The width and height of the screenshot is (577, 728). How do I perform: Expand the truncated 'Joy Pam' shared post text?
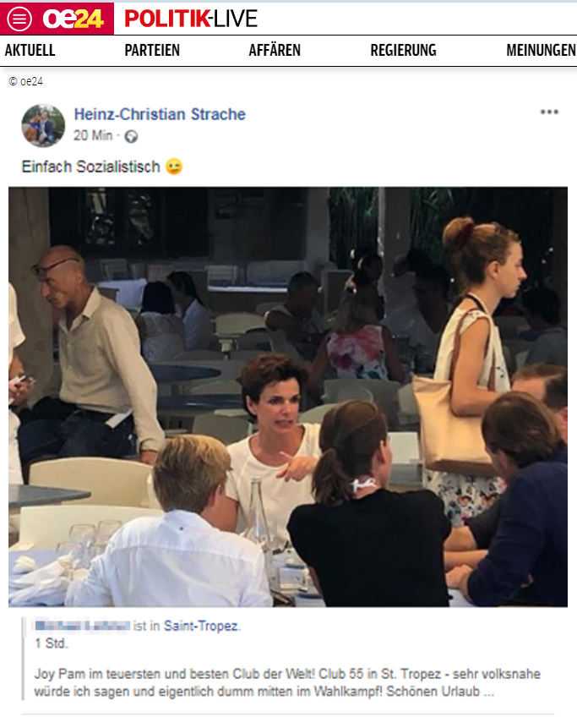click(x=488, y=692)
